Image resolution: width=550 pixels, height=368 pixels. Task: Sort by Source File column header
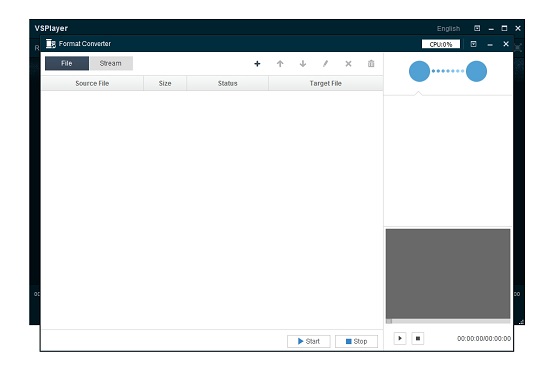tap(92, 83)
